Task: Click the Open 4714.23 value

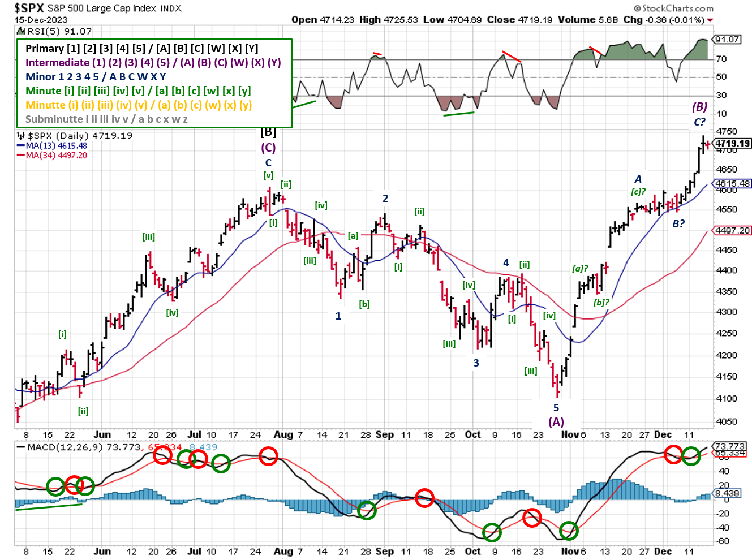Action: (x=323, y=20)
